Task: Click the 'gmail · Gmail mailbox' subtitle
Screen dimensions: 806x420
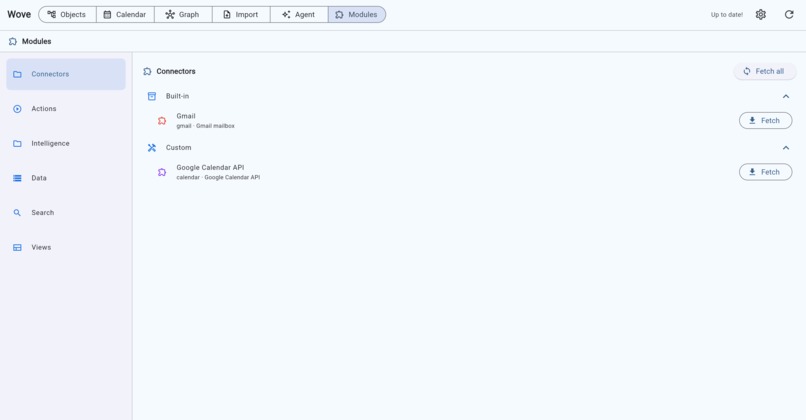Action: pyautogui.click(x=205, y=126)
